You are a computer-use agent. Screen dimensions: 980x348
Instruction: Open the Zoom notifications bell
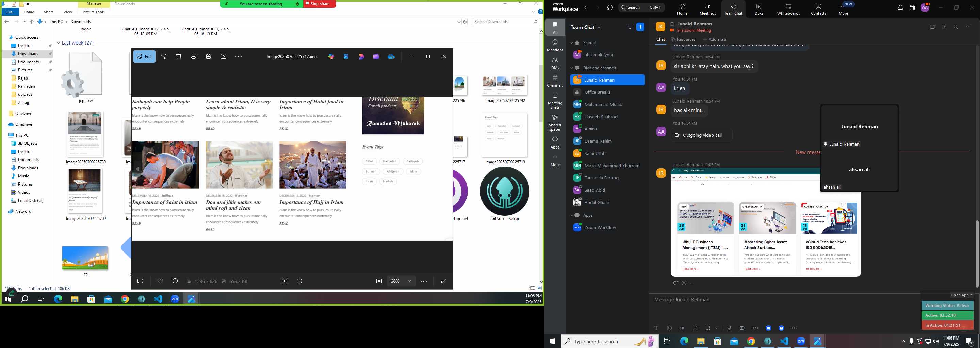900,7
